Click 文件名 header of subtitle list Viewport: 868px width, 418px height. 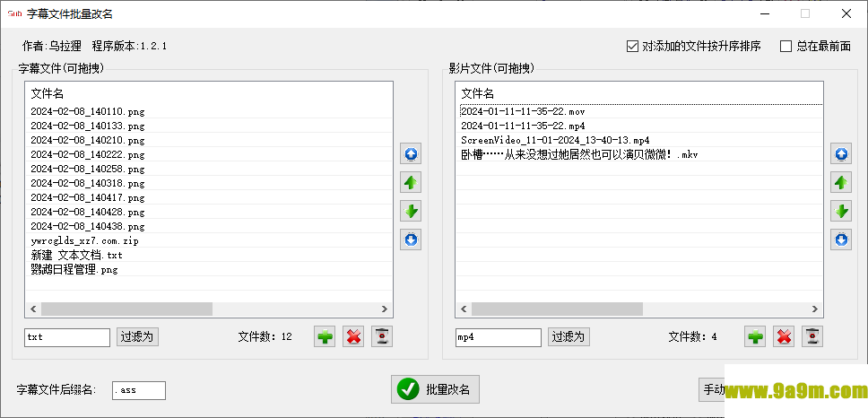tap(47, 93)
